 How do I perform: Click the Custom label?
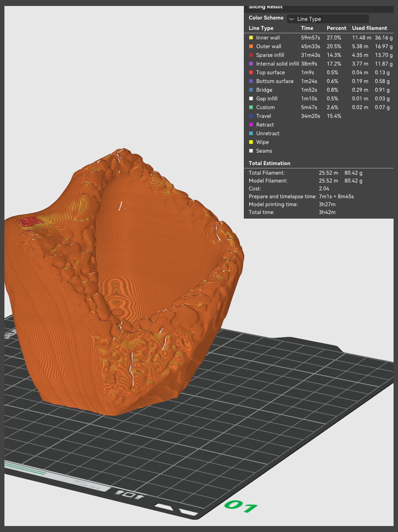(x=265, y=107)
